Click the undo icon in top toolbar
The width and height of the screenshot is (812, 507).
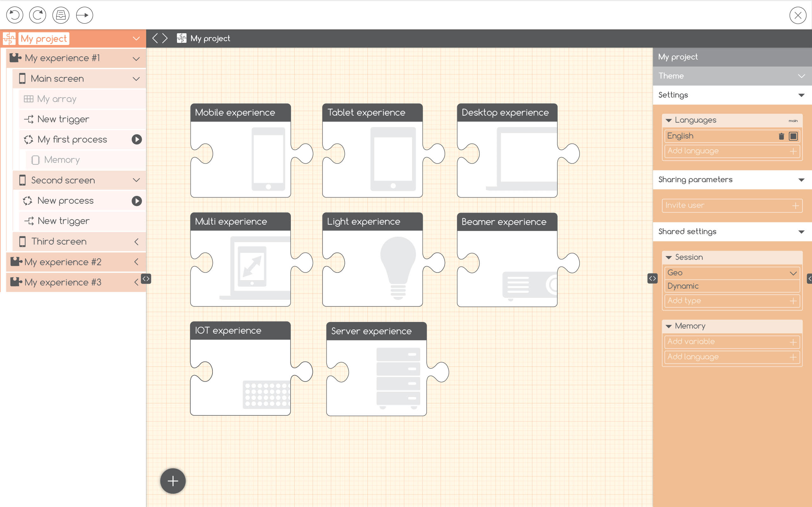click(x=15, y=15)
